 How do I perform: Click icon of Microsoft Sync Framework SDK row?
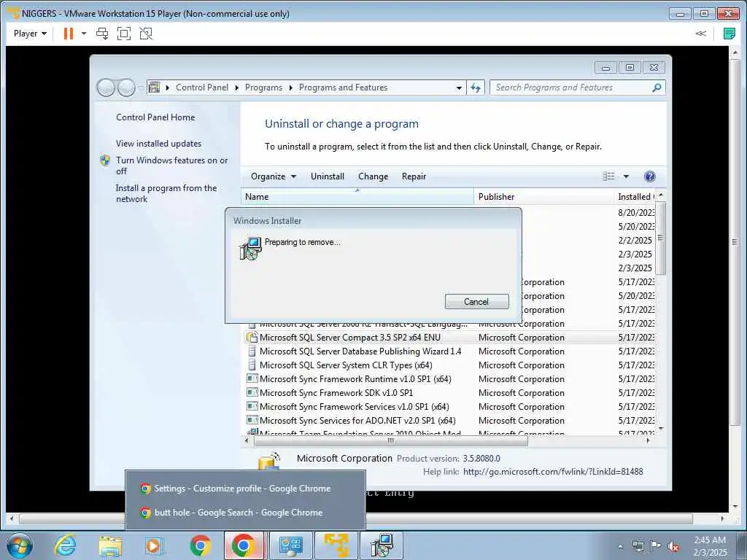pos(252,393)
